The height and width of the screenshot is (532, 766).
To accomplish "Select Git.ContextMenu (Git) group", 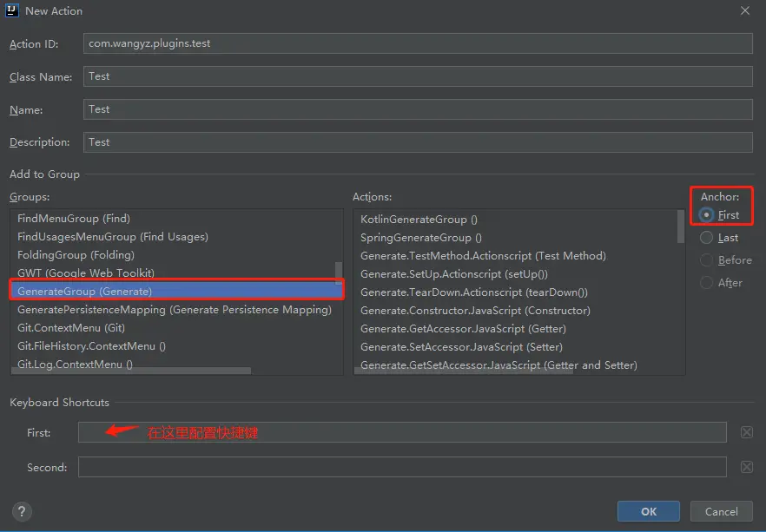I will coord(176,328).
